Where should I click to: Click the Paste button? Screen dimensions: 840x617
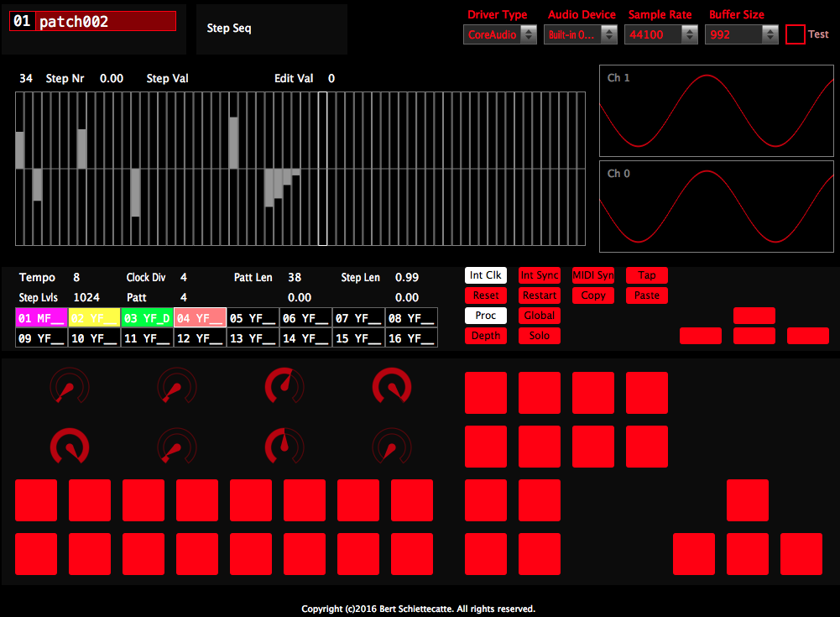pyautogui.click(x=647, y=295)
